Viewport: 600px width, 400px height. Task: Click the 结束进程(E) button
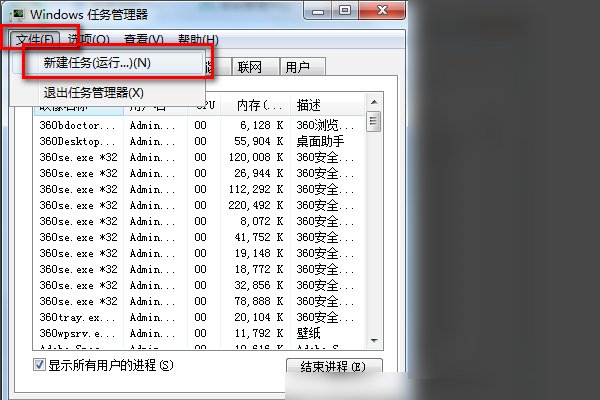[x=334, y=366]
